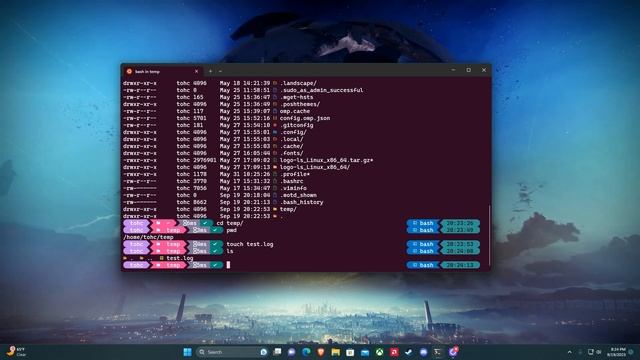Minimize the terminal window
Image resolution: width=640 pixels, height=360 pixels.
(x=453, y=70)
